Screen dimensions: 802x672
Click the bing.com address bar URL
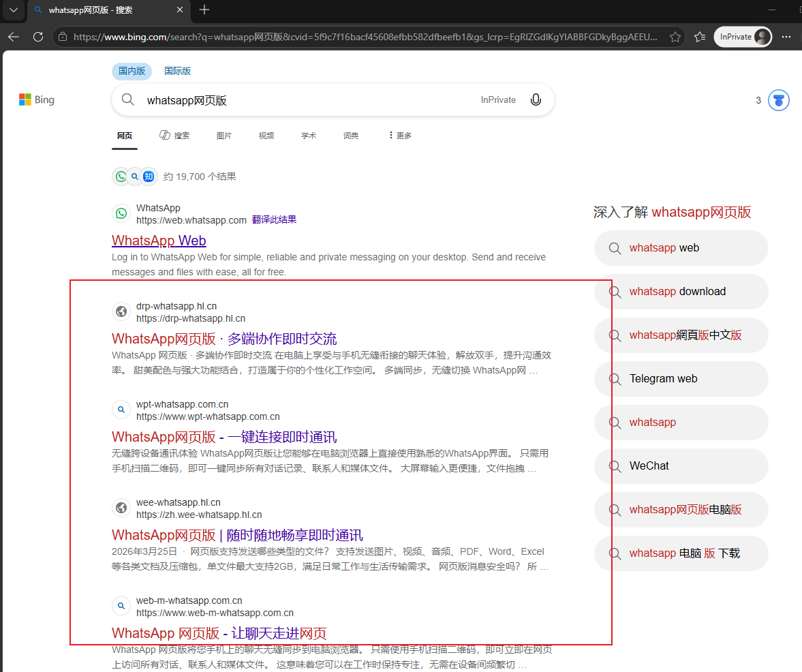[x=365, y=37]
